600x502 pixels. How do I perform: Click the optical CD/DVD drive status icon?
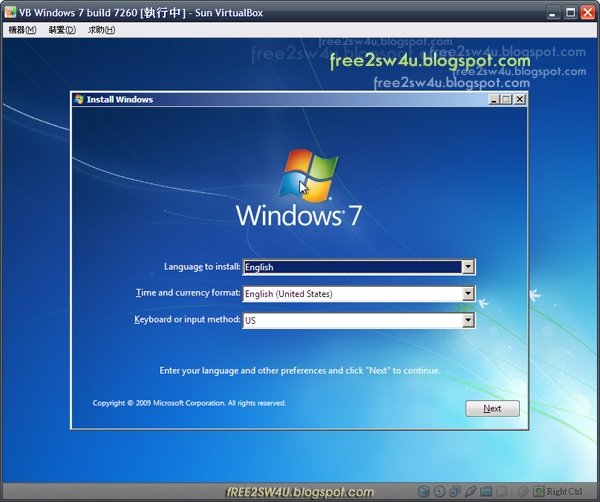coord(439,491)
